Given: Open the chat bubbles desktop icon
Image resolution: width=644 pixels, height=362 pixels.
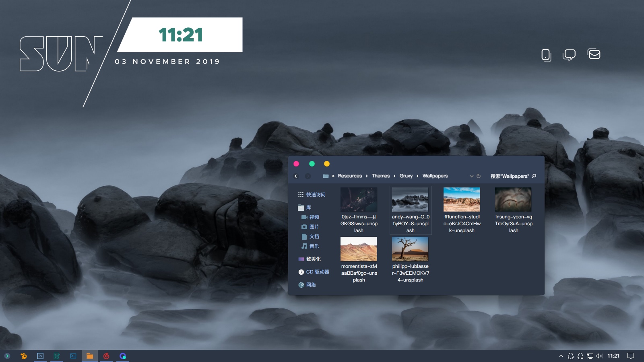Looking at the screenshot, I should pos(569,55).
